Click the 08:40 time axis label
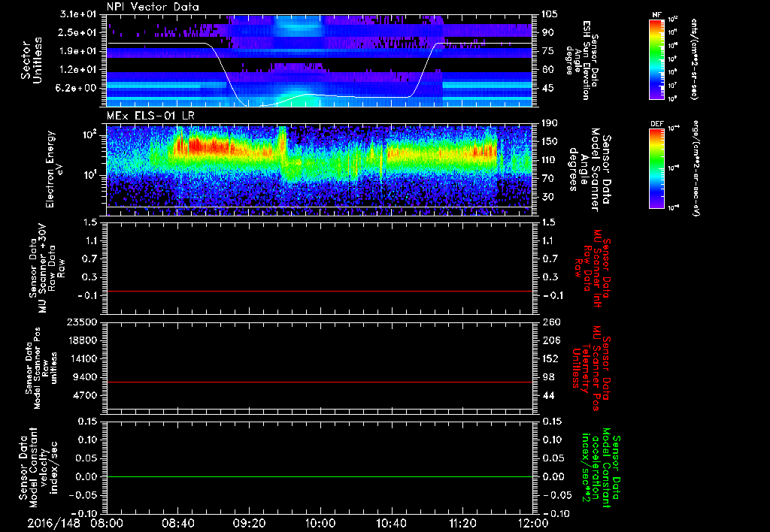Screen dimensions: 770x532 (177, 523)
